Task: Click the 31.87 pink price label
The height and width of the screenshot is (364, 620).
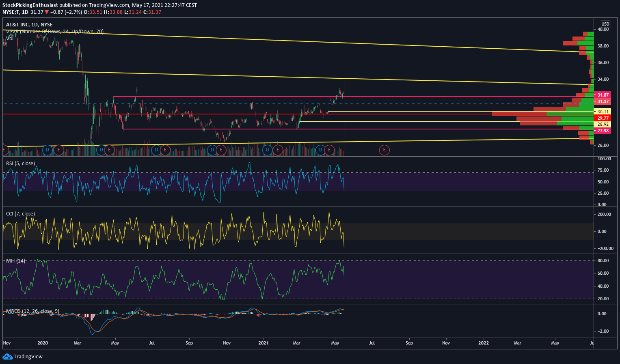Action: tap(603, 95)
